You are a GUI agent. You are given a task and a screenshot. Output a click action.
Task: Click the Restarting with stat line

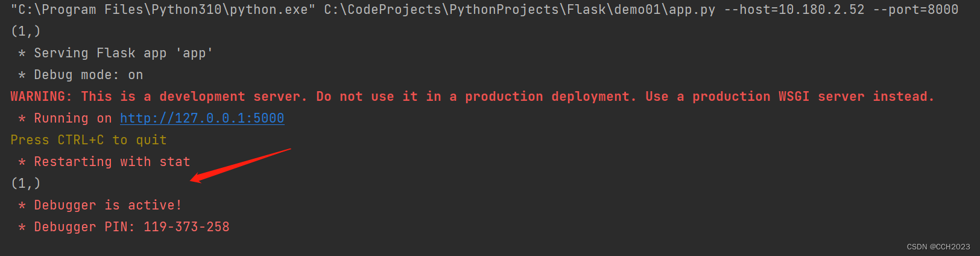[104, 162]
